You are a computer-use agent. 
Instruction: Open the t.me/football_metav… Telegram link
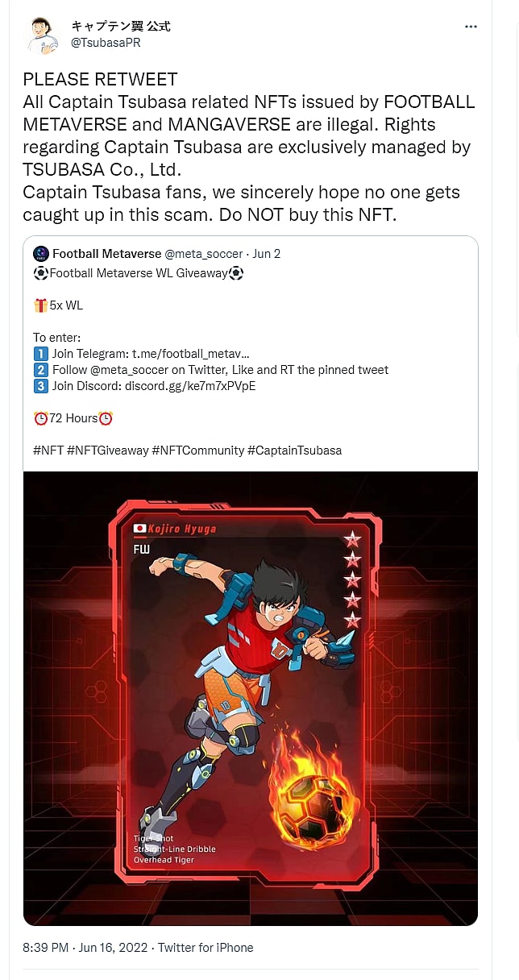tap(191, 354)
